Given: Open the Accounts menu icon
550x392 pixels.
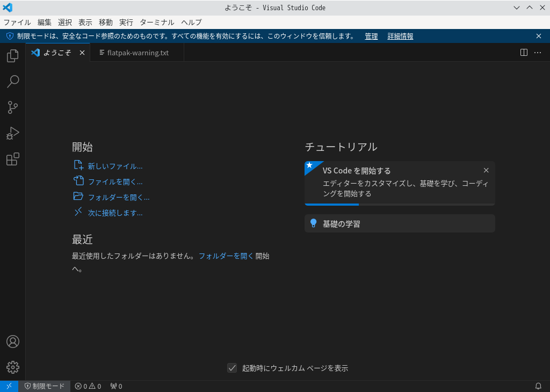Looking at the screenshot, I should pos(13,342).
